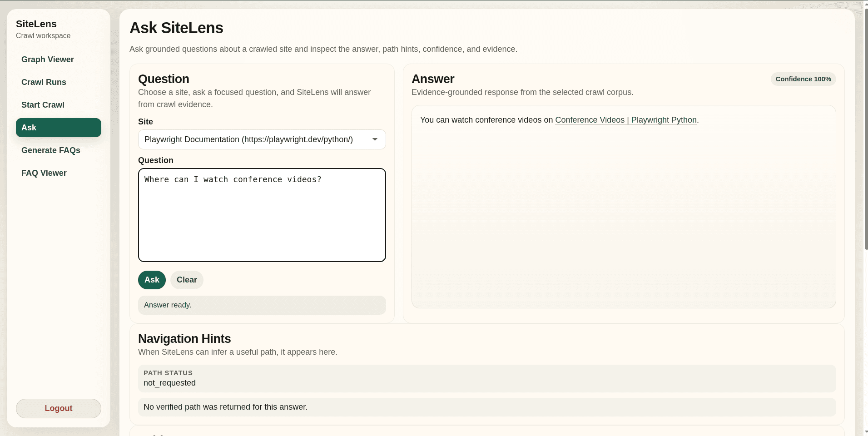Viewport: 868px width, 436px height.
Task: Switch to FAQ Viewer
Action: (58, 173)
